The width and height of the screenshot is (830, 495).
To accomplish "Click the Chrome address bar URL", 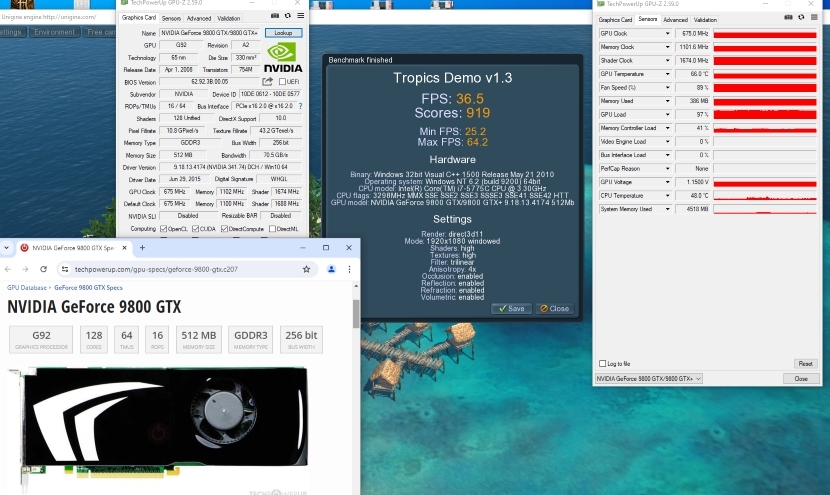I will point(156,269).
